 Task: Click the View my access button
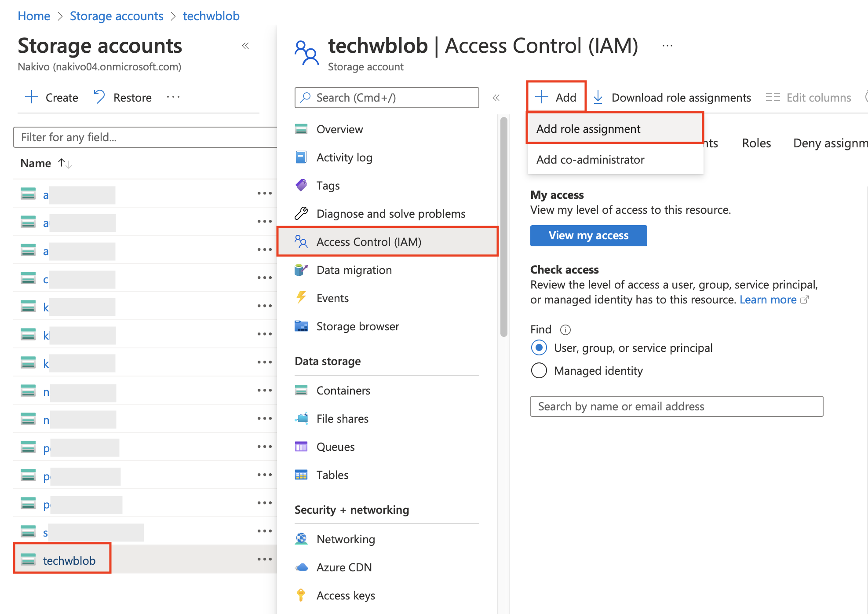coord(588,235)
